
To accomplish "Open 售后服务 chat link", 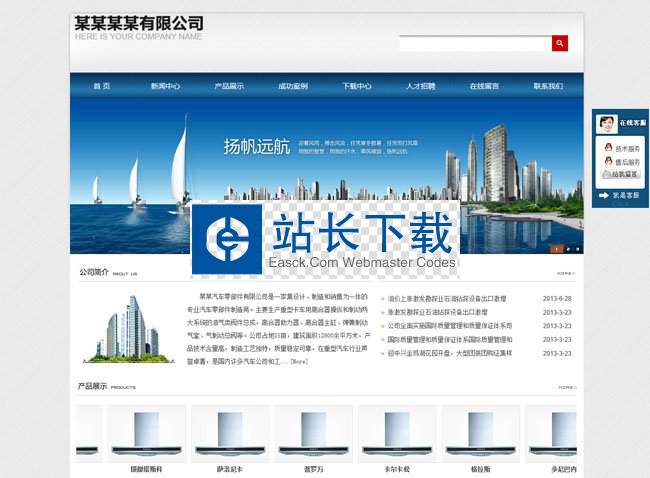I will click(628, 162).
